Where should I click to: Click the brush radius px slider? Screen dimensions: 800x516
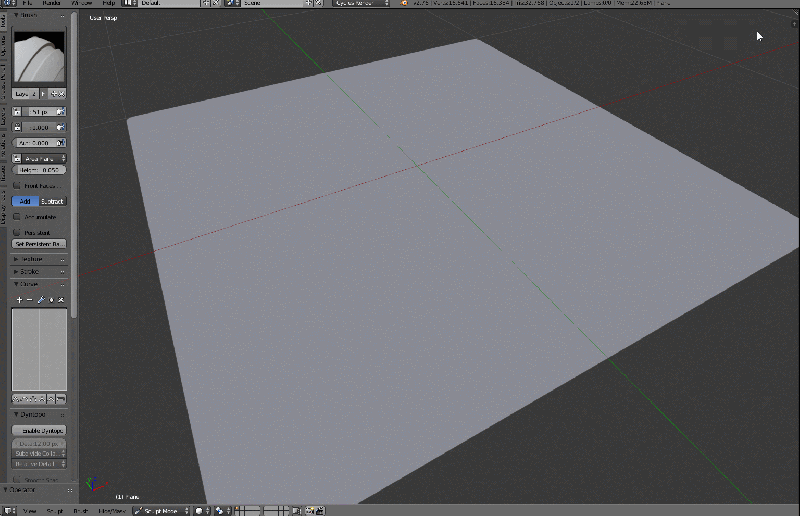39,112
